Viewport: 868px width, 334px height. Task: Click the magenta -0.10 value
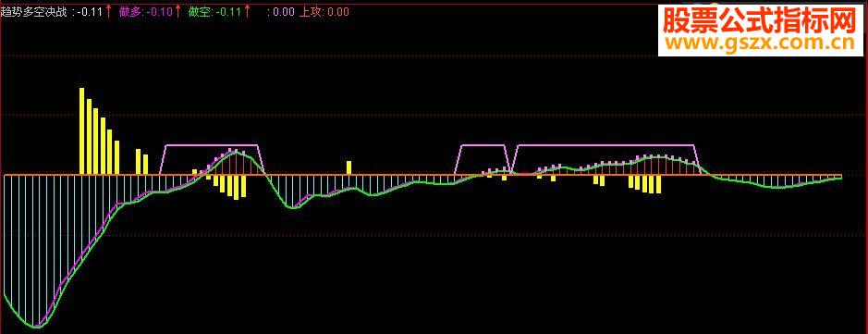[159, 12]
